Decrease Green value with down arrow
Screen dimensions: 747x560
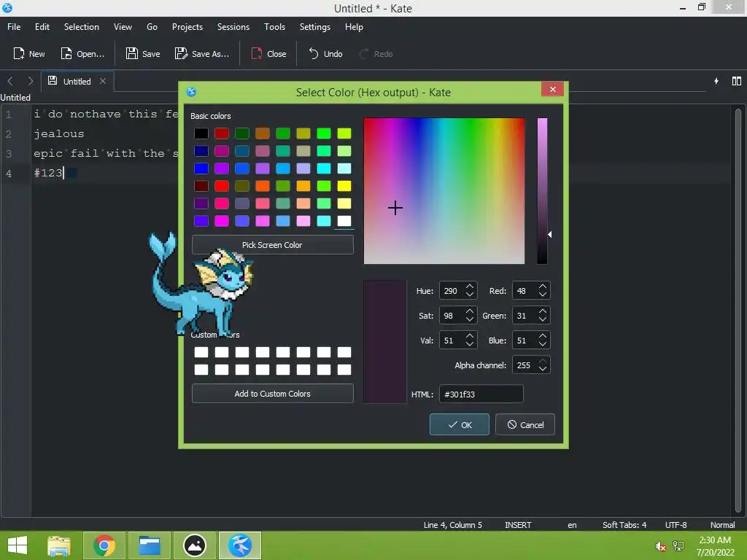pyautogui.click(x=543, y=319)
